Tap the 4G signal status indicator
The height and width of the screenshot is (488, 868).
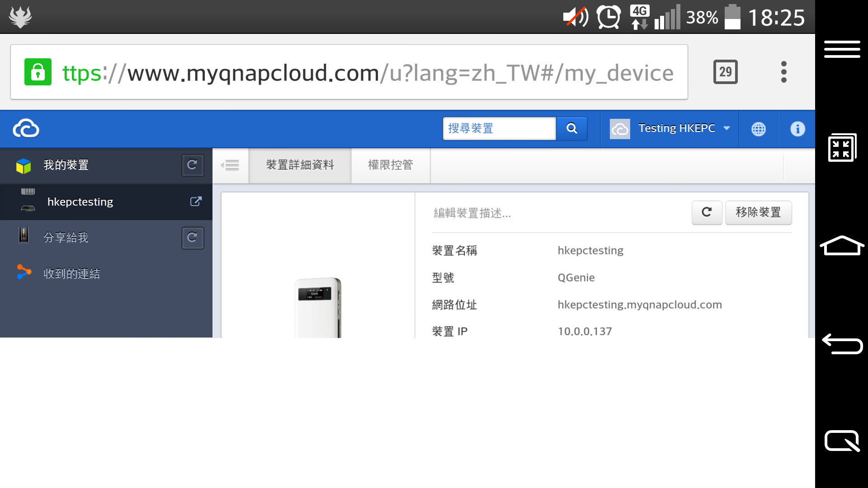[639, 17]
